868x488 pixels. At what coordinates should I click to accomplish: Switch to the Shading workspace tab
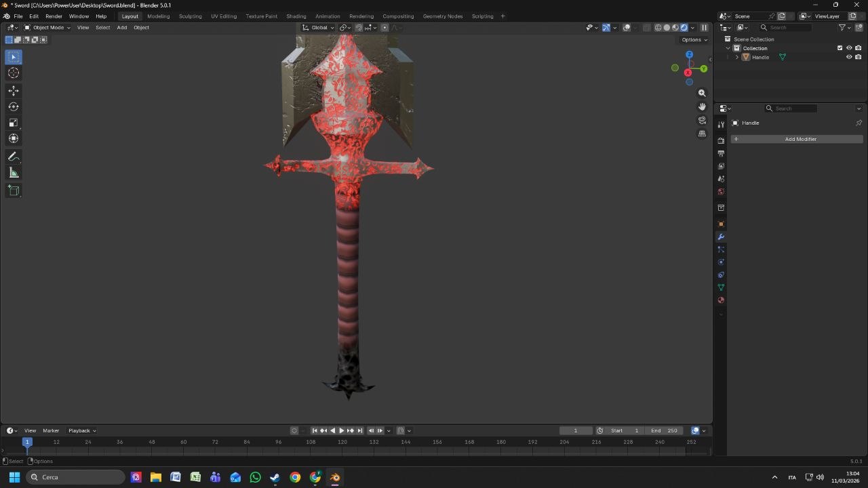(296, 16)
